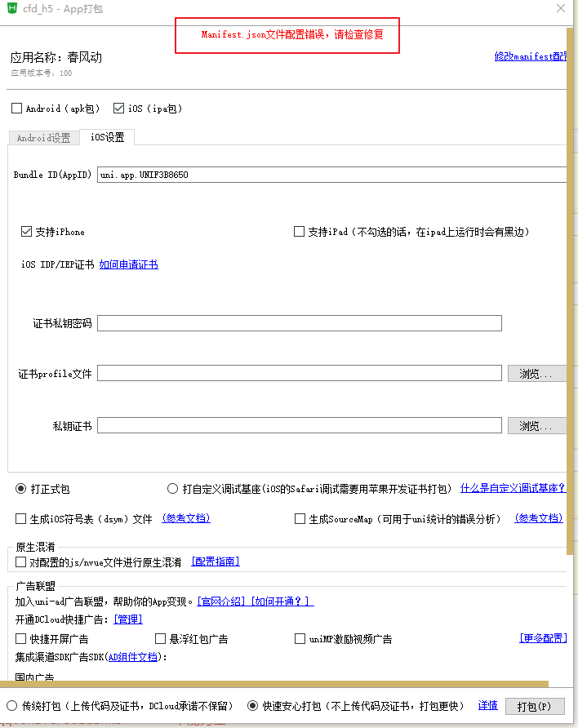Browse for the 私钥证书 file
This screenshot has height=728, width=578.
point(536,426)
